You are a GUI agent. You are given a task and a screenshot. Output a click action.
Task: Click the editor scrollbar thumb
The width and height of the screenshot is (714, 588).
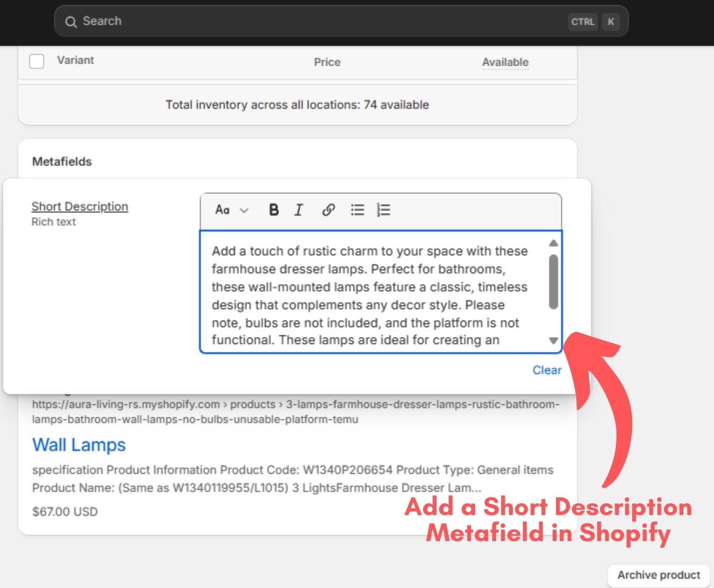coord(553,282)
